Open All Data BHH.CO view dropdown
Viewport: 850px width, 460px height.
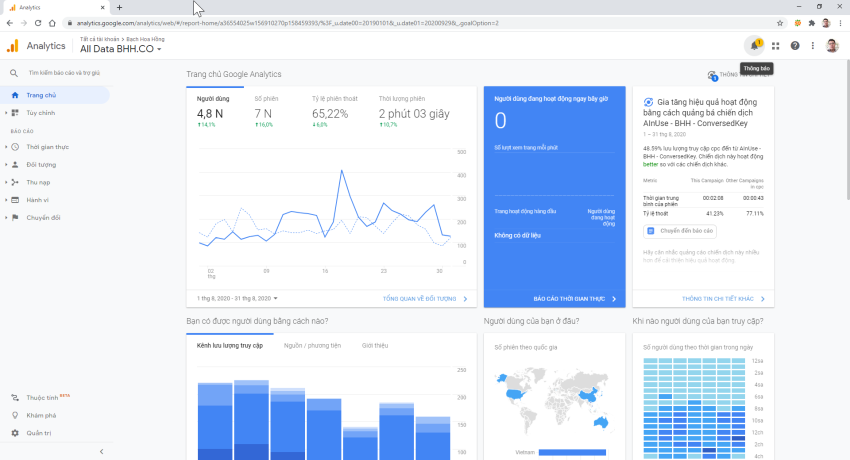point(120,49)
